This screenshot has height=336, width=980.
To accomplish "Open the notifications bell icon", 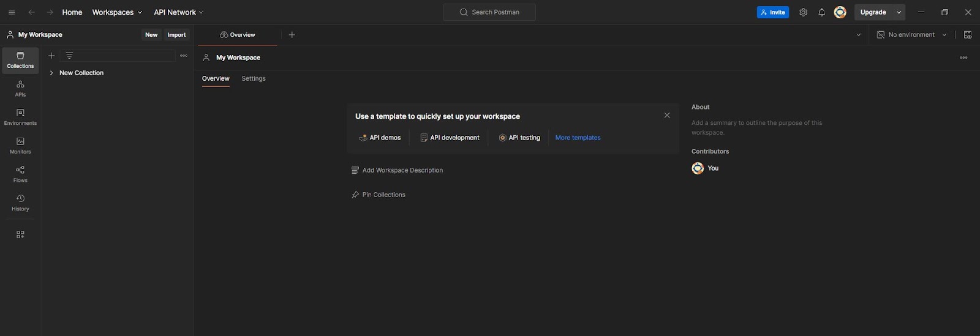I will click(x=821, y=12).
